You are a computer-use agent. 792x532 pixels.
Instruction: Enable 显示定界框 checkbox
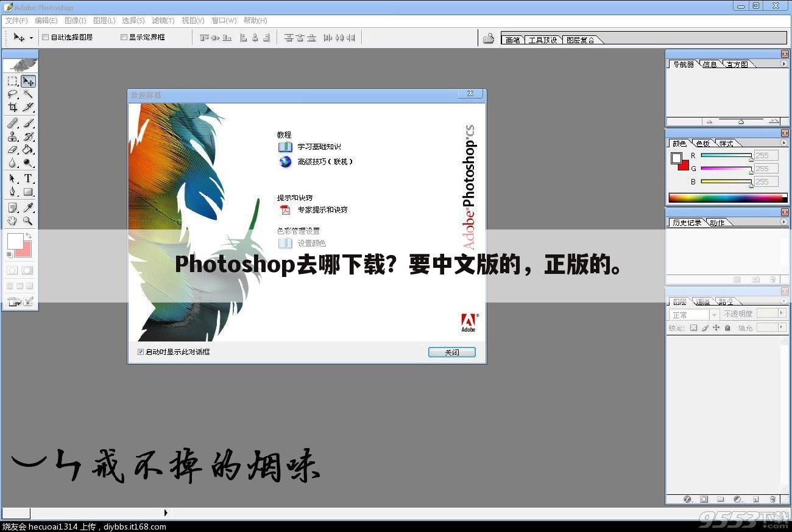tap(124, 37)
